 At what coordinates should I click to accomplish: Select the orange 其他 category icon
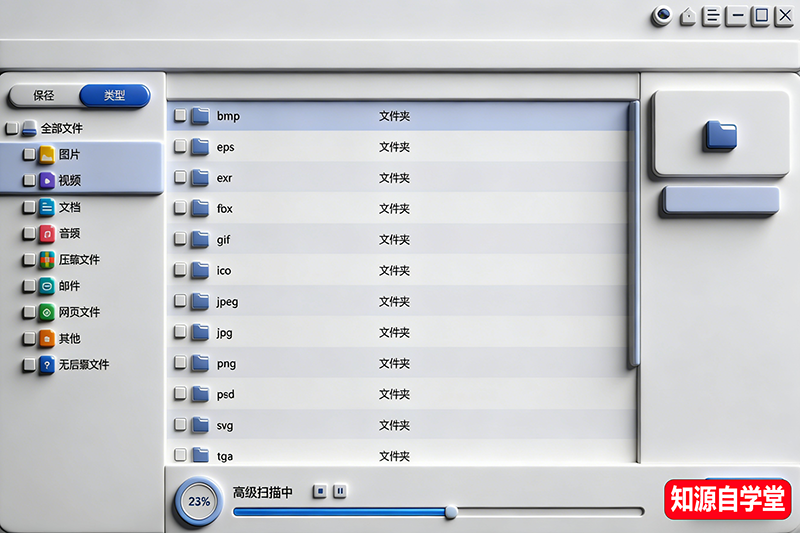coord(47,339)
